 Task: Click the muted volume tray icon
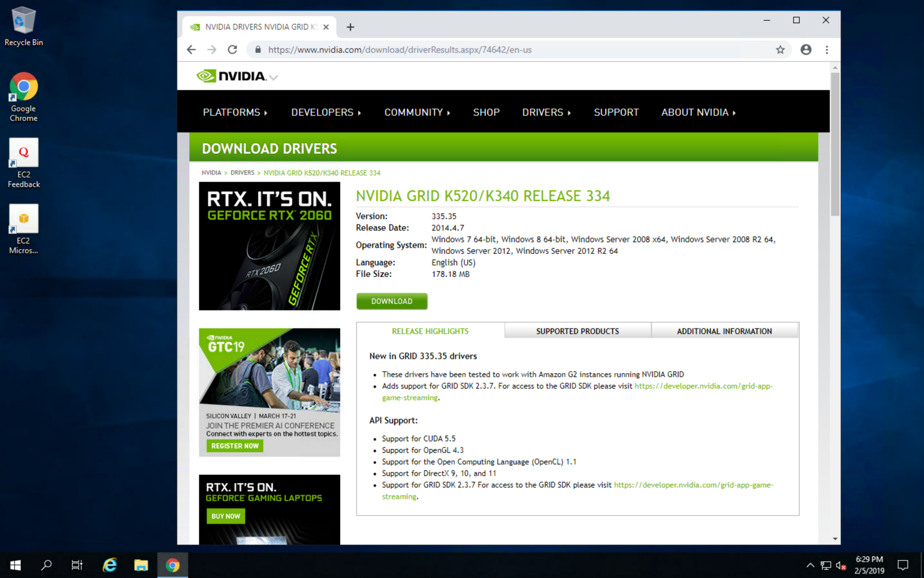pos(841,565)
